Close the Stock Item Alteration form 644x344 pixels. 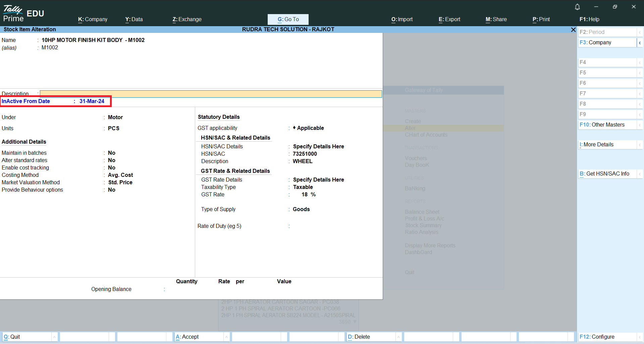pos(573,30)
